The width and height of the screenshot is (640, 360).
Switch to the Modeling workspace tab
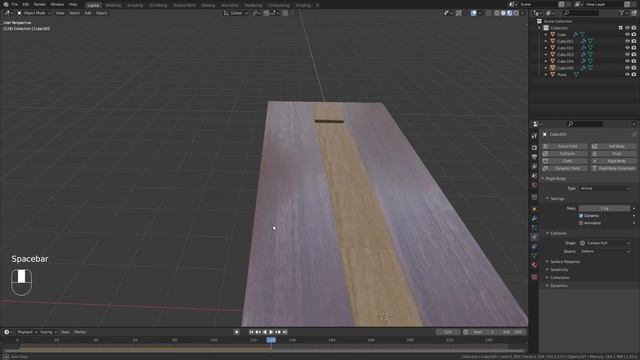113,5
